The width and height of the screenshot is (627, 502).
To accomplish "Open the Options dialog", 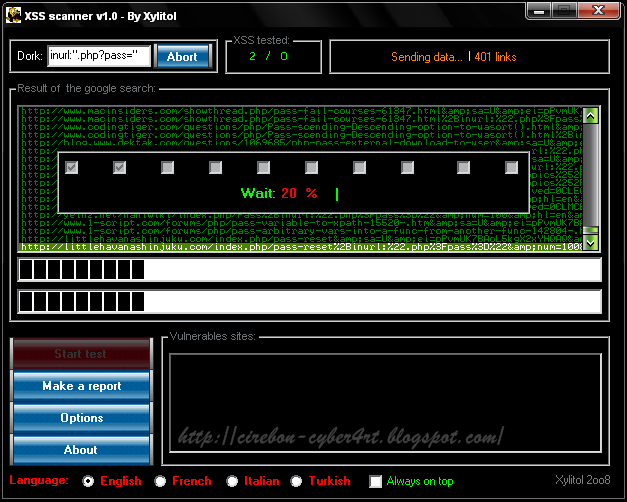I will pos(81,418).
